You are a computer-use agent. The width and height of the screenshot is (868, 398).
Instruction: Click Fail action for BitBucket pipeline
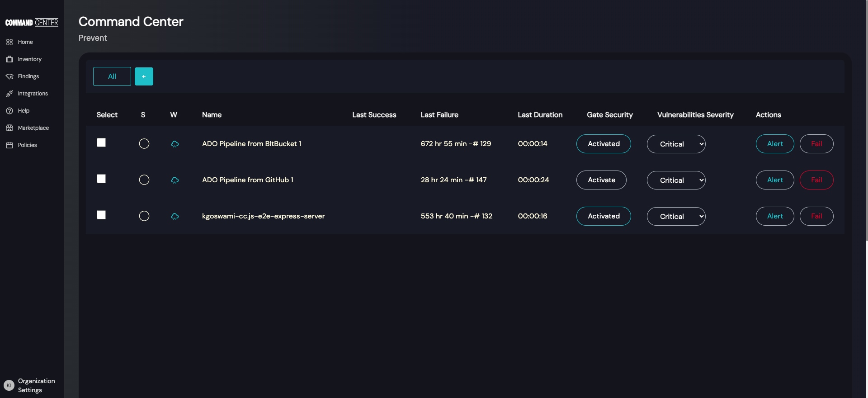[x=816, y=144]
